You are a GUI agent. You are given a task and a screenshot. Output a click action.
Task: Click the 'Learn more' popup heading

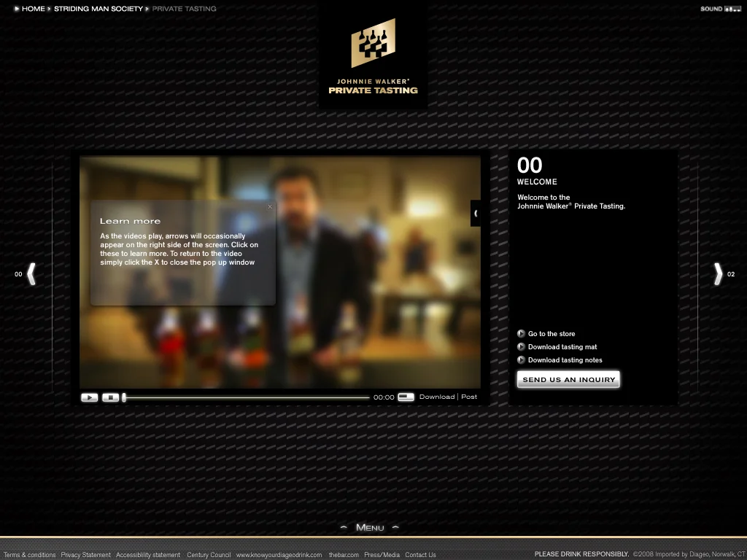(130, 221)
